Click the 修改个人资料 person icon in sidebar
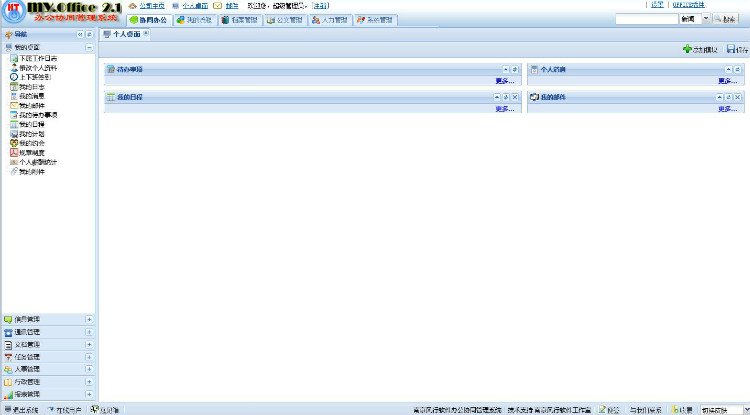 pyautogui.click(x=13, y=68)
